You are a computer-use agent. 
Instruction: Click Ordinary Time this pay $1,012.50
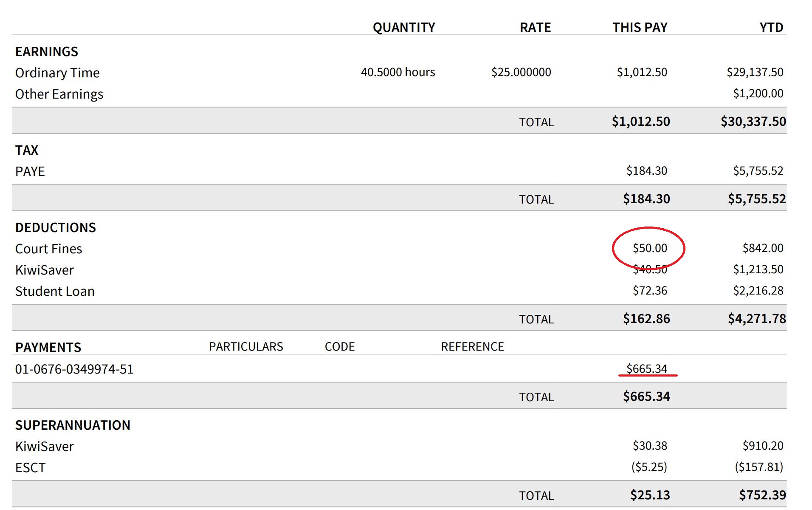click(x=642, y=72)
